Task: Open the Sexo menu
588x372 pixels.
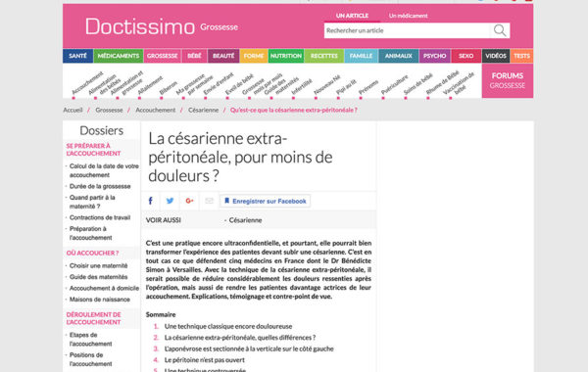Action: pos(465,56)
